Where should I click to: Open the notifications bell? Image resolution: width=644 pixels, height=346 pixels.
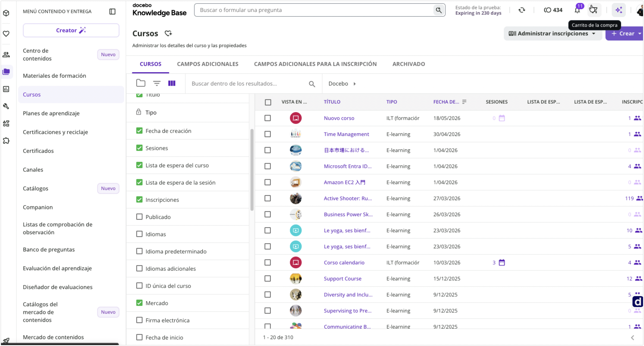pyautogui.click(x=577, y=10)
